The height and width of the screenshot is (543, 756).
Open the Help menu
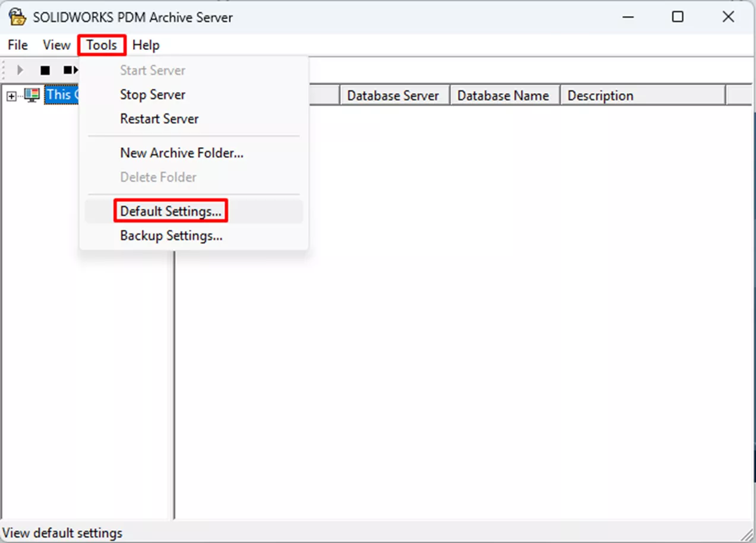[146, 45]
